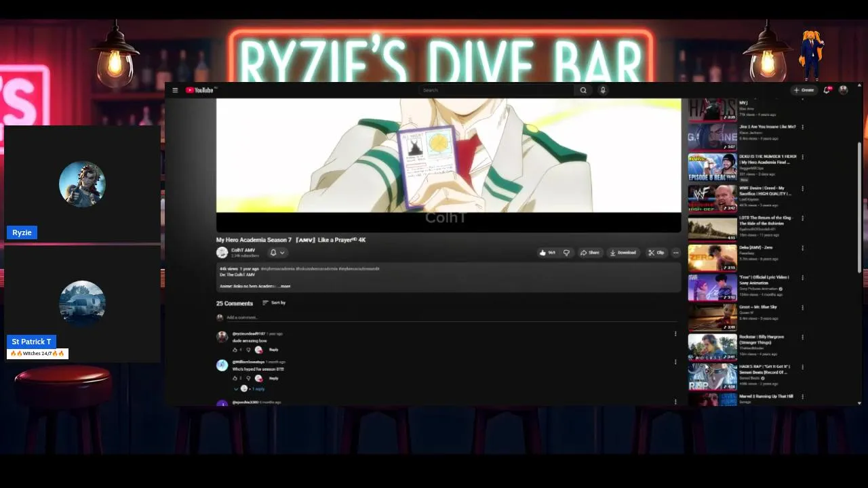Click the Add a comment field

pyautogui.click(x=451, y=317)
